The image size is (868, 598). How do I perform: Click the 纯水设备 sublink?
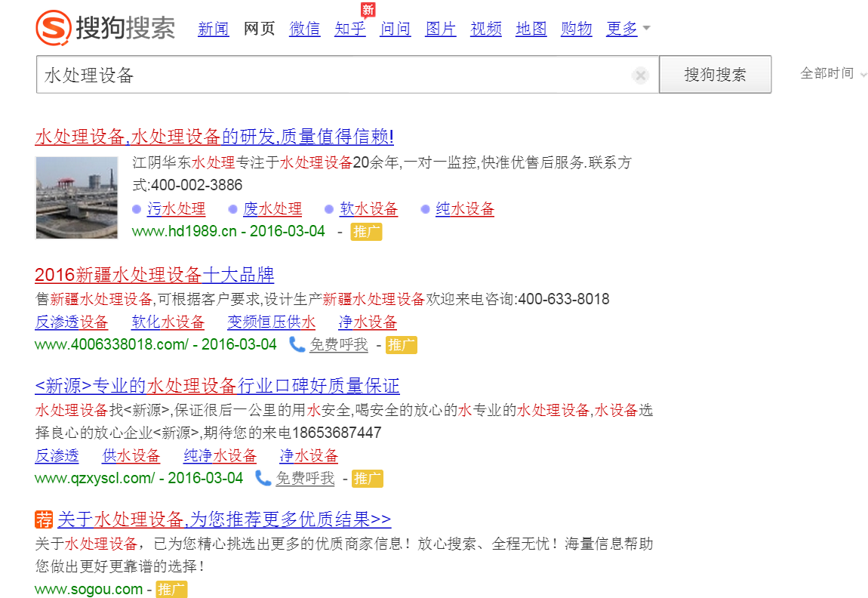tap(465, 208)
